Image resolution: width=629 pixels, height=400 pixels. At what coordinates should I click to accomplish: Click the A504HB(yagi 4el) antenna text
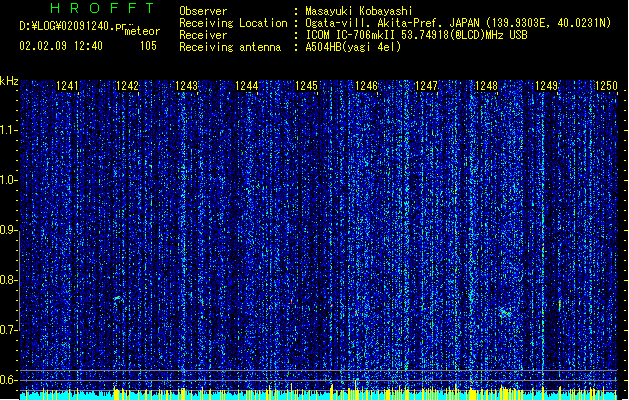[x=353, y=47]
